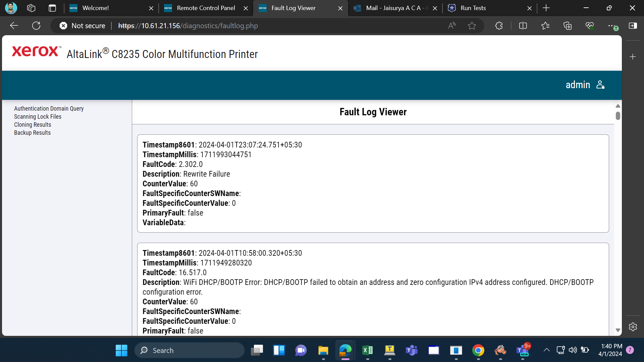
Task: Open the Authentication Domain Query link
Action: [49, 109]
